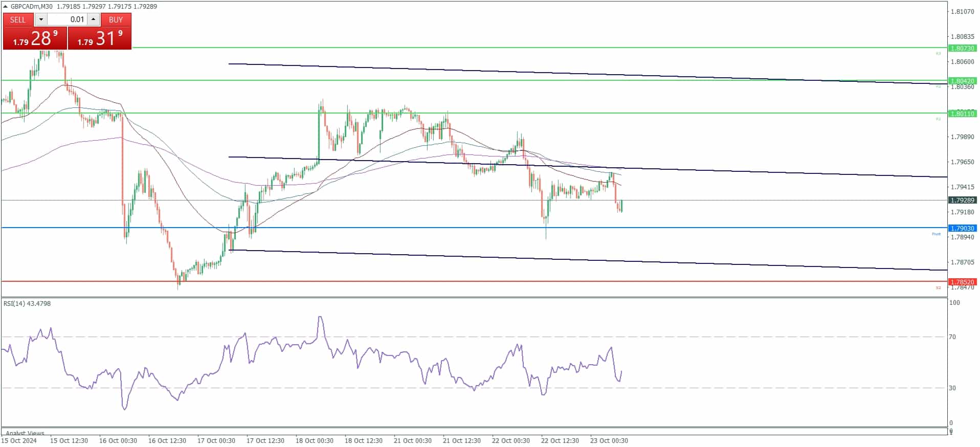Click the SELL button
Viewport: 980px width, 447px height.
pyautogui.click(x=18, y=19)
